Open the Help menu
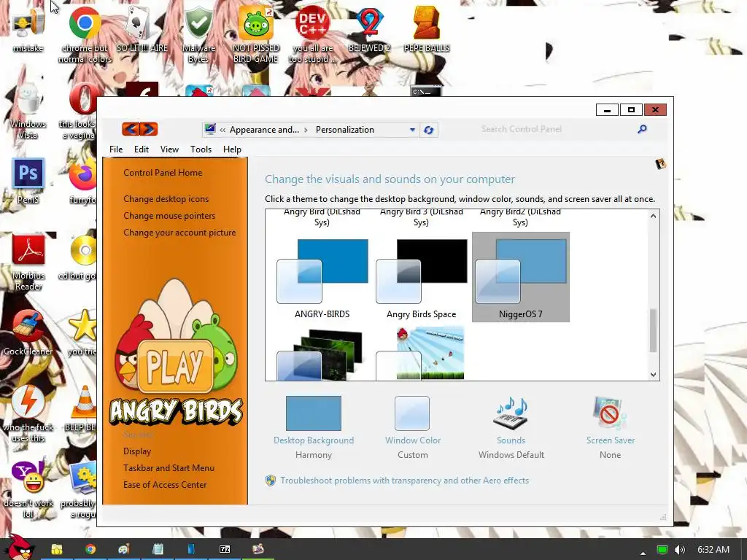 coord(232,149)
